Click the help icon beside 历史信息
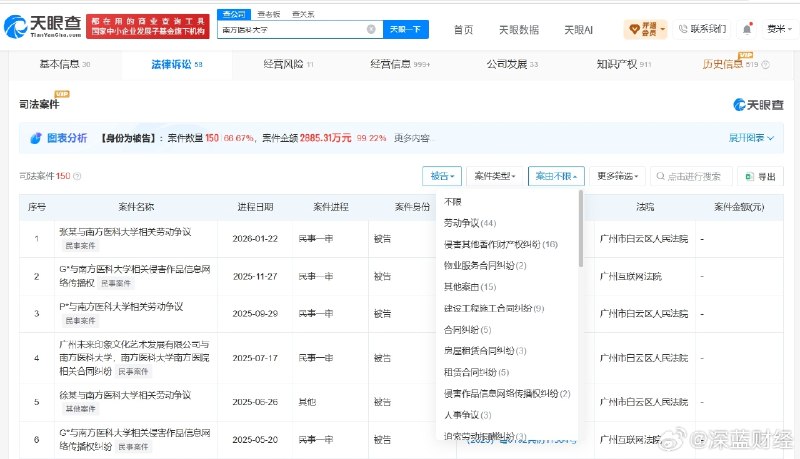Viewport: 800px width, 459px height. 765,65
